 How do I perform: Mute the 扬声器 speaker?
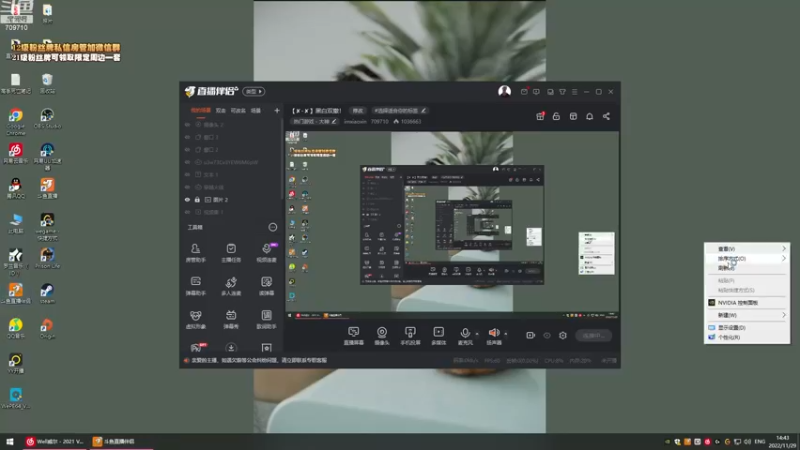pos(493,336)
